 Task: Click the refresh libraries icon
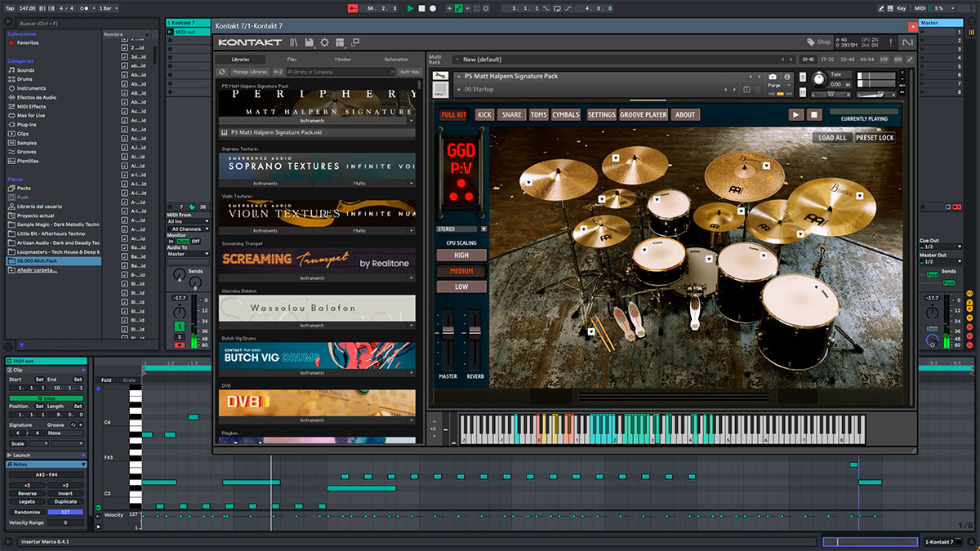[x=222, y=72]
